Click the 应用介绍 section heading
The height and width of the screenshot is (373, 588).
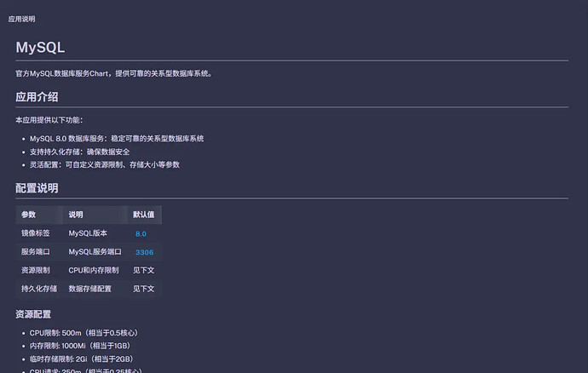(x=37, y=97)
